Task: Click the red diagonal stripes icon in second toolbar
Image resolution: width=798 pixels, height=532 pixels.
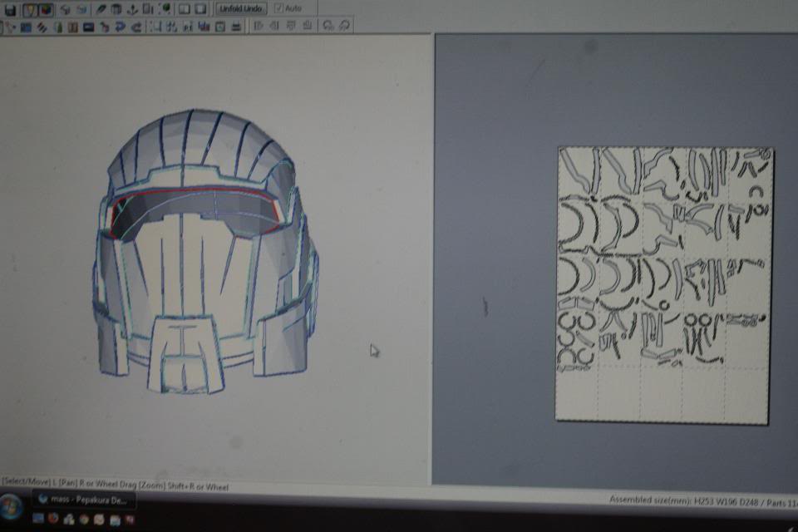Action: point(41,27)
